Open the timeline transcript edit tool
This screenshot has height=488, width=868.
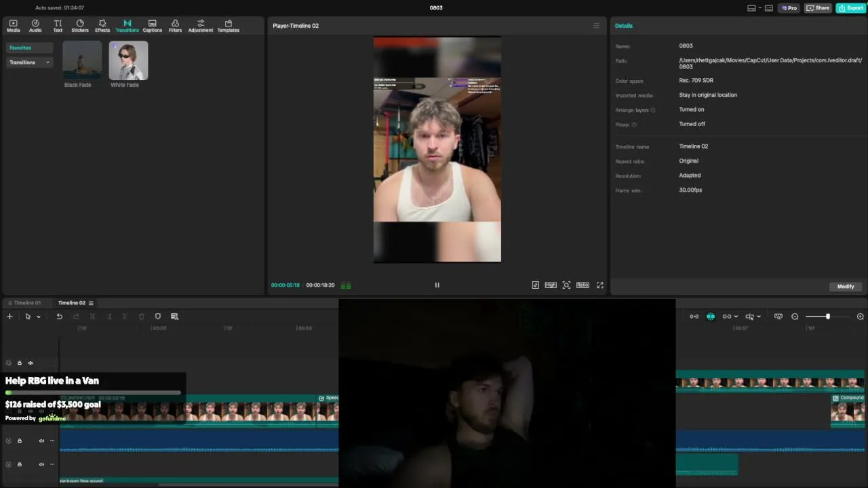point(174,317)
